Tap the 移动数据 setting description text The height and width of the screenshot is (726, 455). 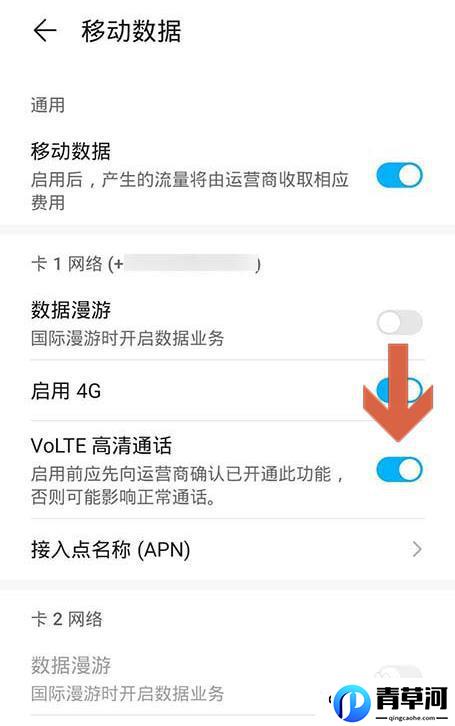pyautogui.click(x=190, y=191)
